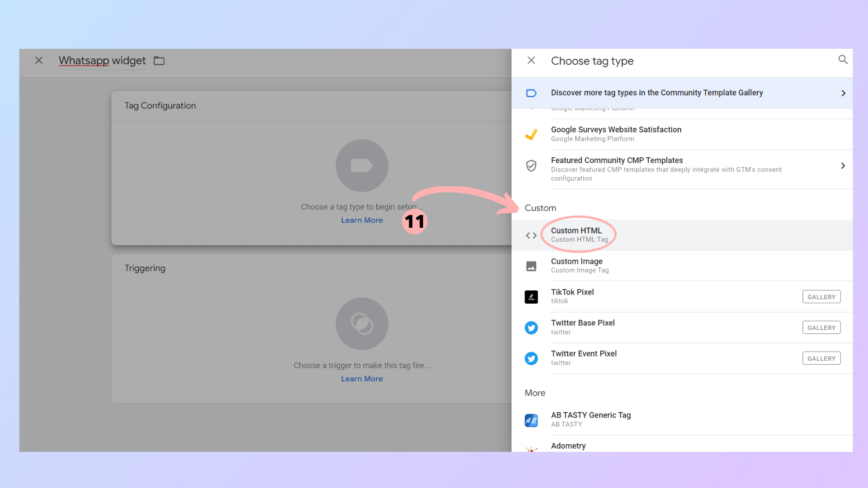Click the tag icon in Tag Configuration

[x=362, y=165]
